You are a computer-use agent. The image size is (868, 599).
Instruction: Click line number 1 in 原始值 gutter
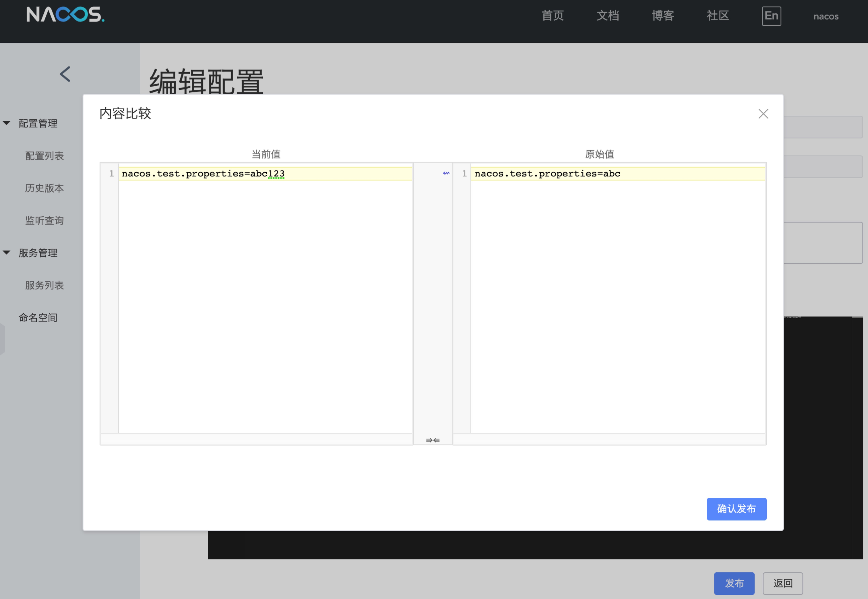tap(464, 174)
